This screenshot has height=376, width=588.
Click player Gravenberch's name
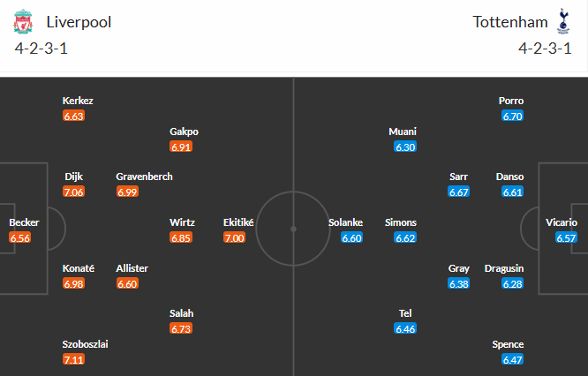click(x=144, y=177)
